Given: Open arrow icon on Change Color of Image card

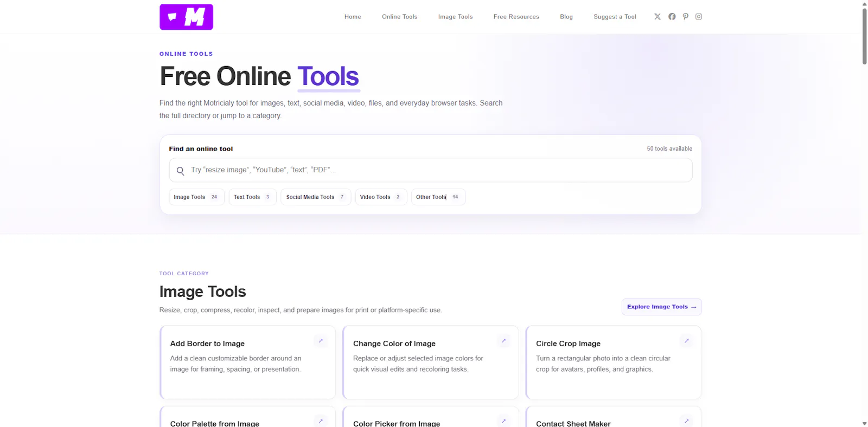Looking at the screenshot, I should click(503, 341).
